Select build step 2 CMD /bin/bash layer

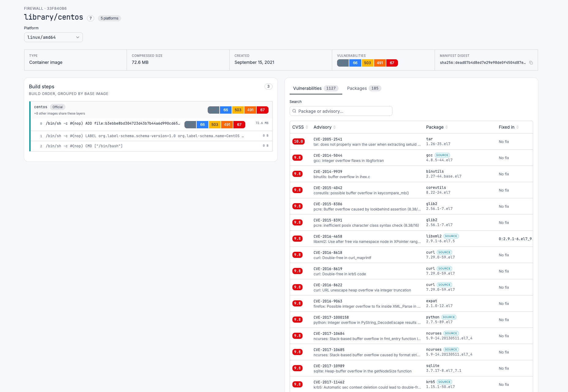coord(151,146)
